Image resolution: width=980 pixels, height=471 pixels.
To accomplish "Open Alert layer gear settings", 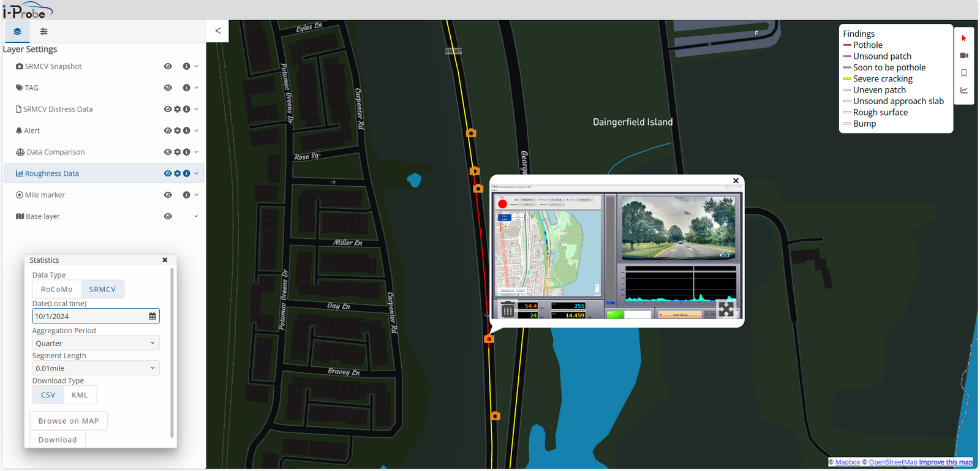I will 177,130.
